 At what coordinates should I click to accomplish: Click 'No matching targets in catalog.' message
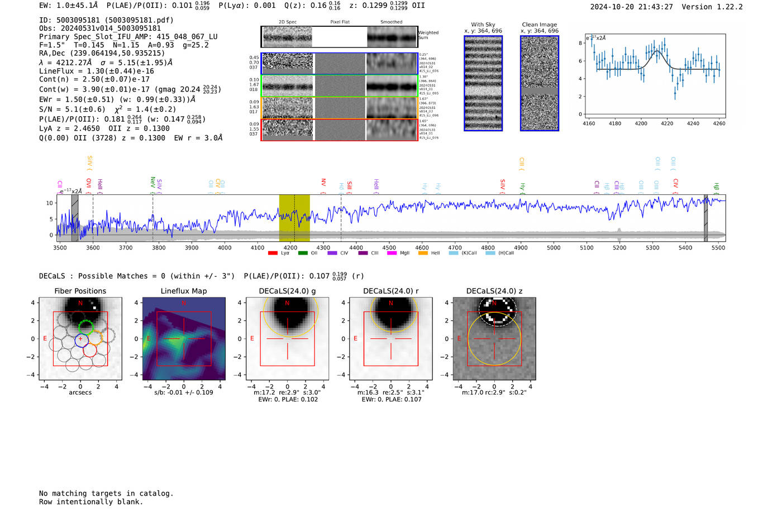click(x=106, y=493)
